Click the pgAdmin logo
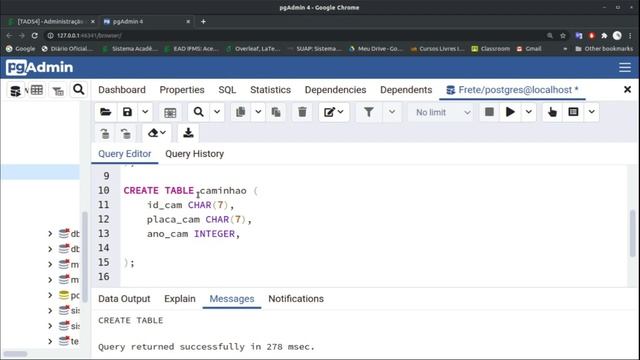The height and width of the screenshot is (360, 640). tap(40, 67)
